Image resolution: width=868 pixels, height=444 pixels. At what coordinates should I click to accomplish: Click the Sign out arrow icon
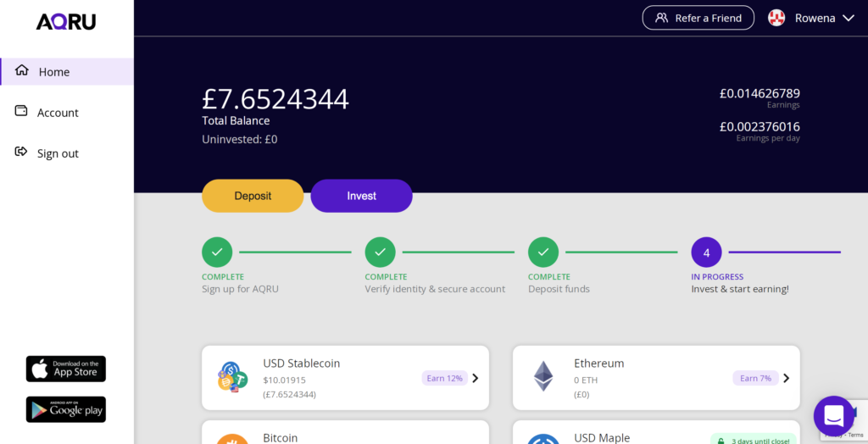point(21,152)
